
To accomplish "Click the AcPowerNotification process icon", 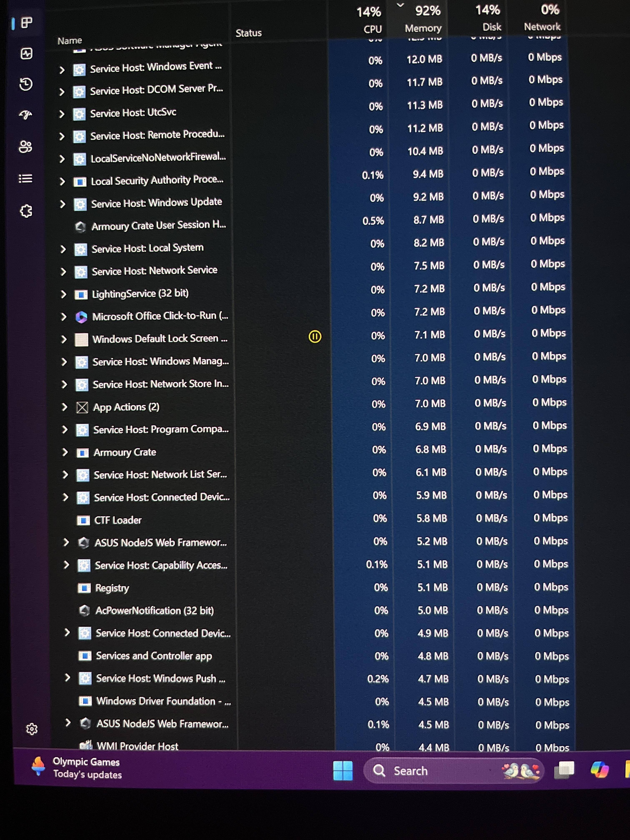I will [x=84, y=611].
